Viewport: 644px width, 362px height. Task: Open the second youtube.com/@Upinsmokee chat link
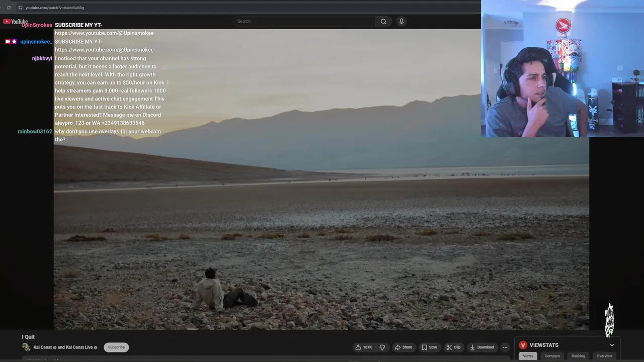pos(104,50)
